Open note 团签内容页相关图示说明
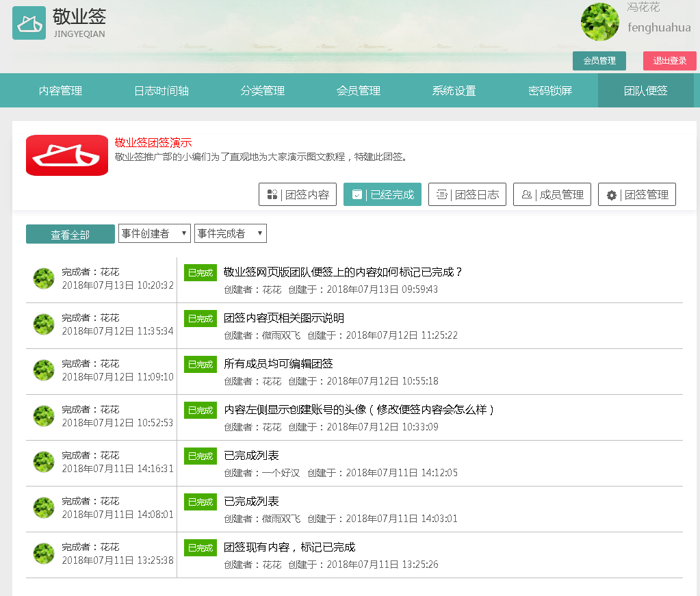The image size is (700, 596). click(284, 318)
